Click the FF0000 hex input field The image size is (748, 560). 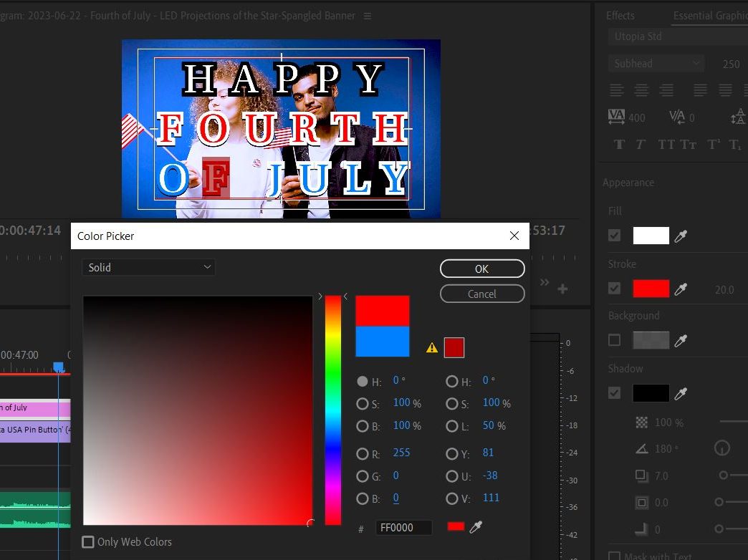coord(403,528)
